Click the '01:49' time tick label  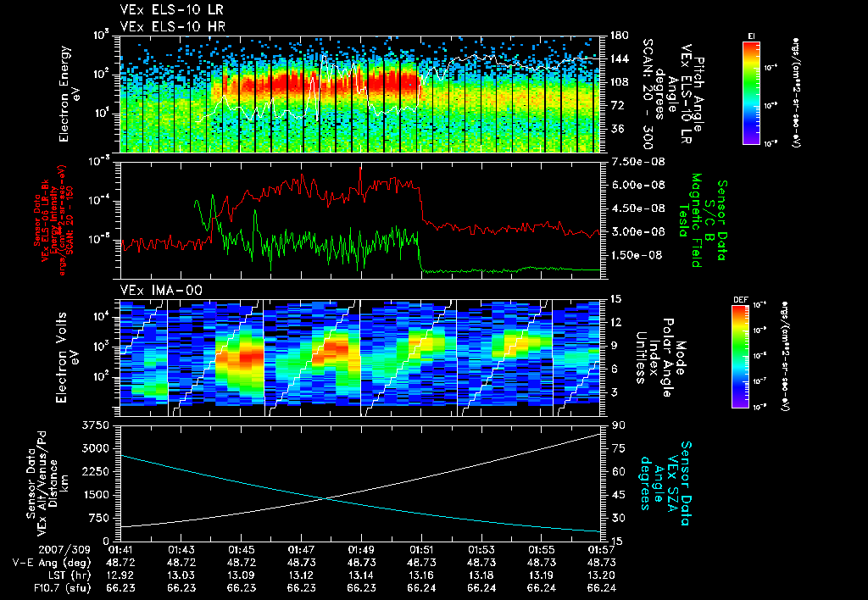pos(361,550)
